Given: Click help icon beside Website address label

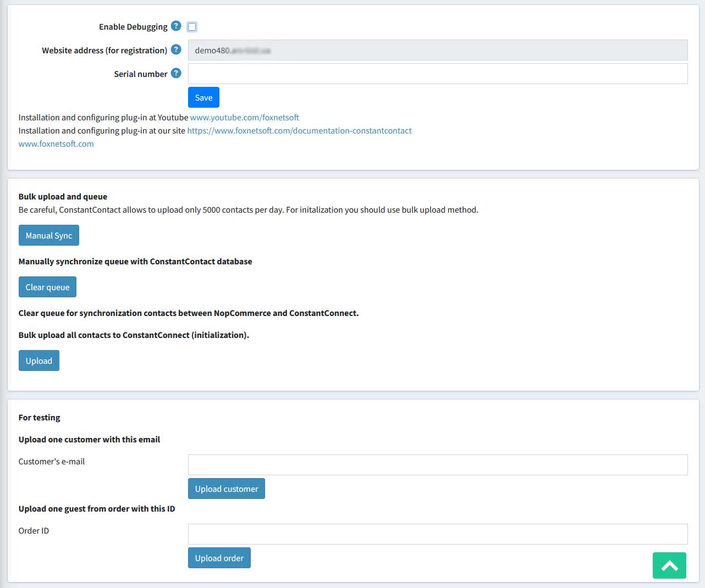Looking at the screenshot, I should [176, 49].
